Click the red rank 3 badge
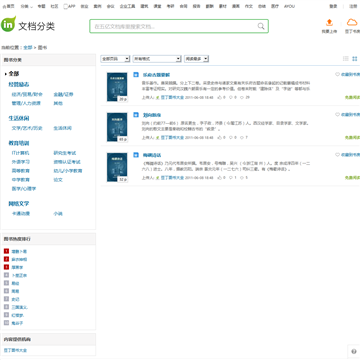The width and height of the screenshot is (360, 360). tap(6, 267)
